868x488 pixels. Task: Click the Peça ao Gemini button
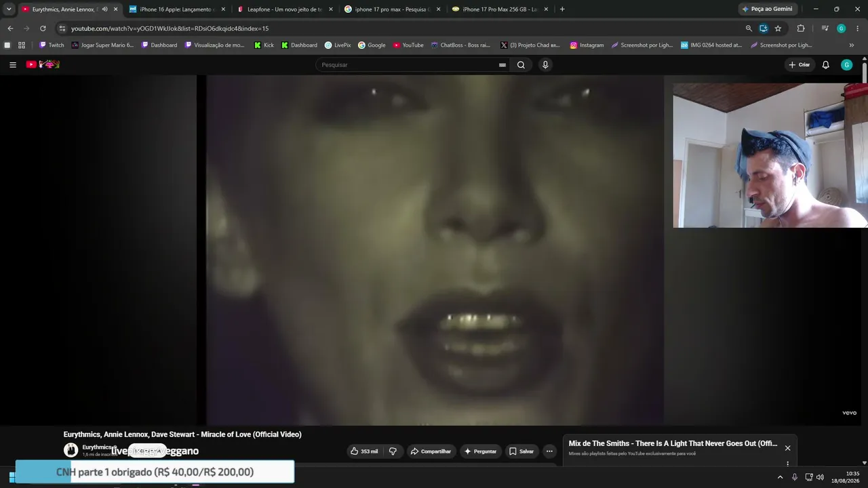point(767,9)
